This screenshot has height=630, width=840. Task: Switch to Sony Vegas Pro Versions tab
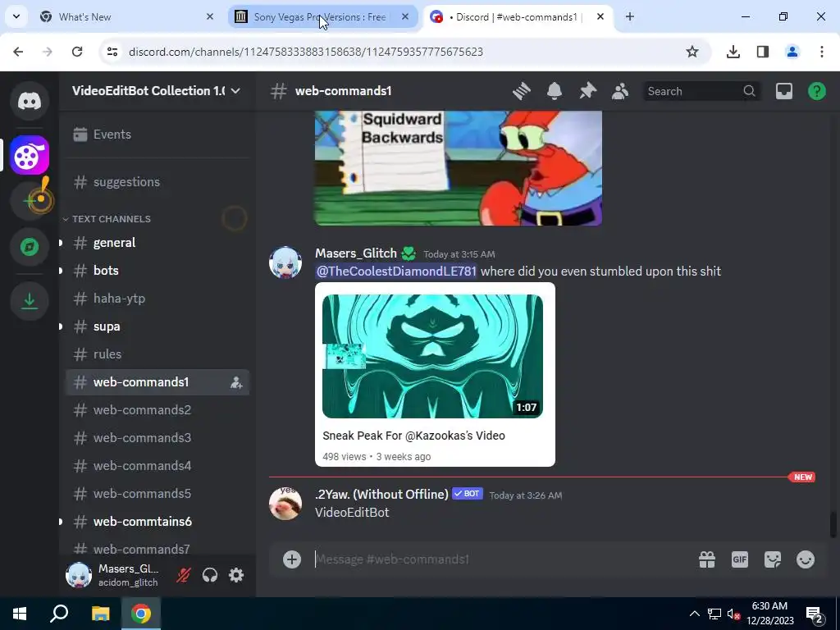click(323, 17)
